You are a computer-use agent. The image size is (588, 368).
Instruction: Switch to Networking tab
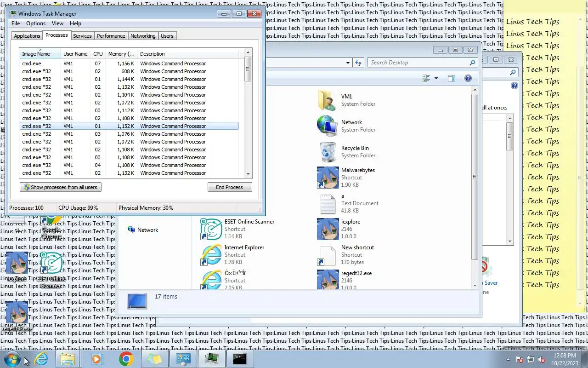point(143,36)
